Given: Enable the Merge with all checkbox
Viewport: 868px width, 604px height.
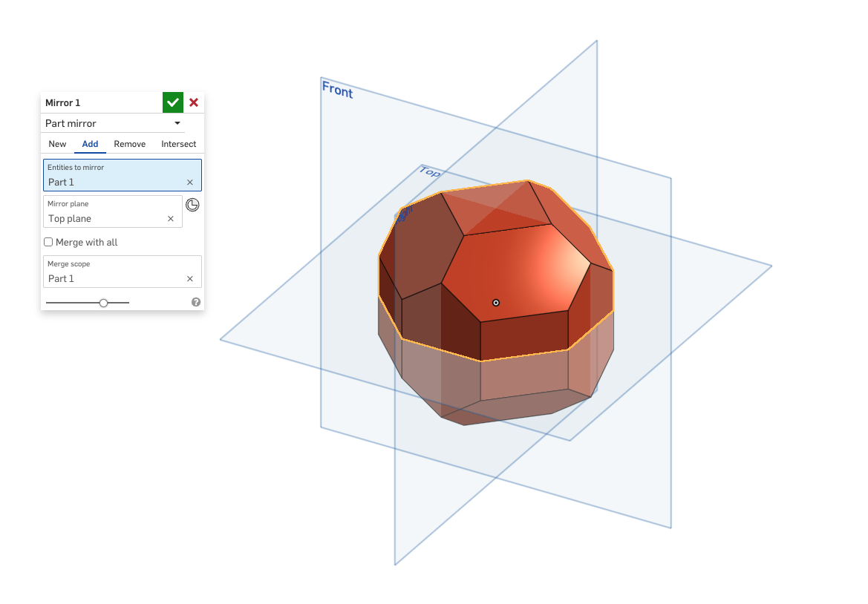Looking at the screenshot, I should (49, 242).
